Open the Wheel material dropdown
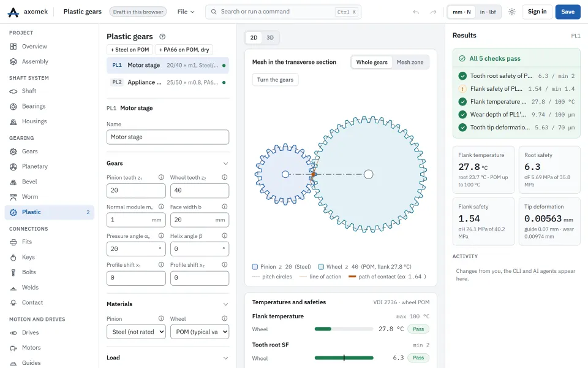 pyautogui.click(x=200, y=332)
